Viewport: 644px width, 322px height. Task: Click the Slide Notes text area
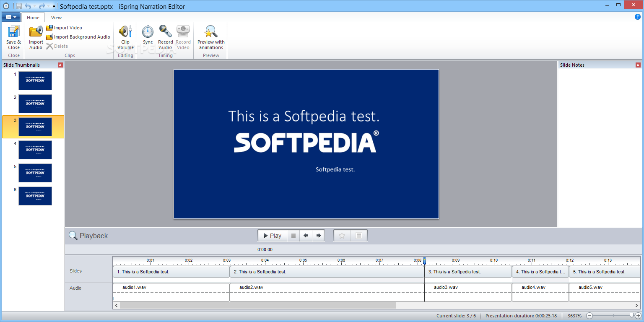pos(600,148)
